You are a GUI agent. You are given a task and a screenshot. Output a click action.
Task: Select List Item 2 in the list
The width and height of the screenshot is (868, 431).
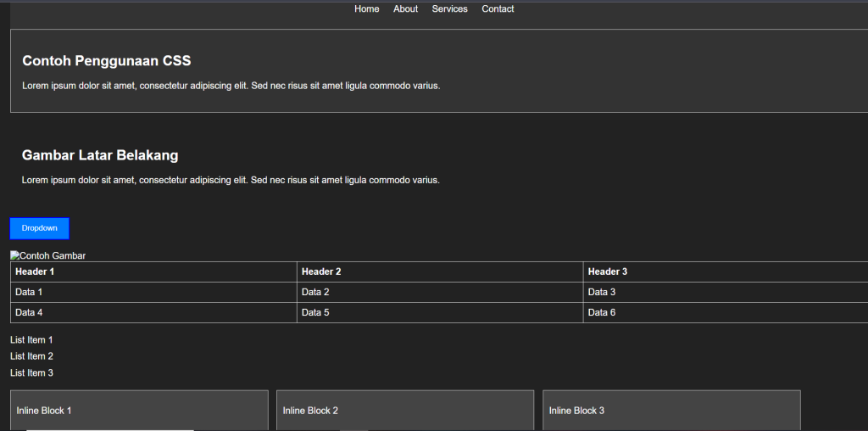click(31, 356)
